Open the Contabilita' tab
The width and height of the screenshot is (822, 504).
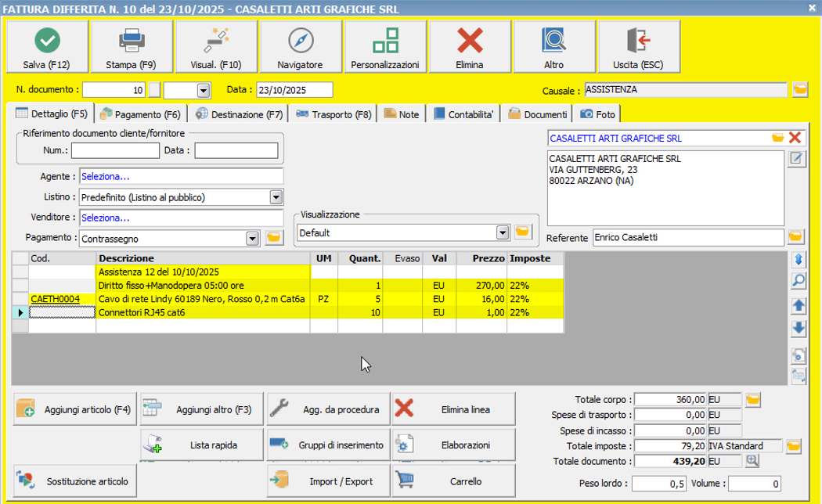(x=463, y=114)
